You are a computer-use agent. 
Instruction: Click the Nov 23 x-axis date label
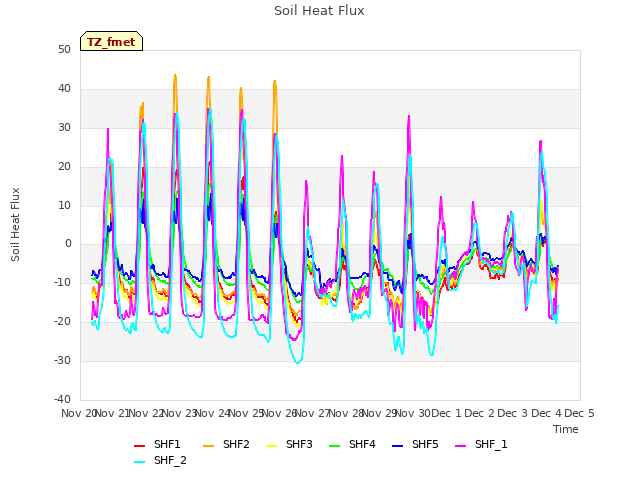(x=179, y=413)
